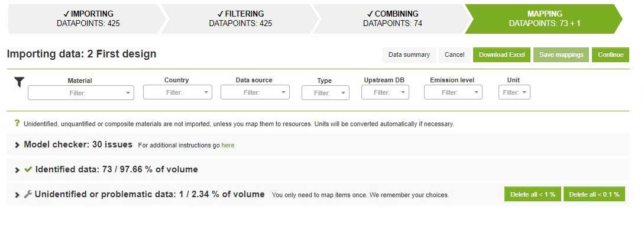Open the Type filter dropdown

point(325,93)
